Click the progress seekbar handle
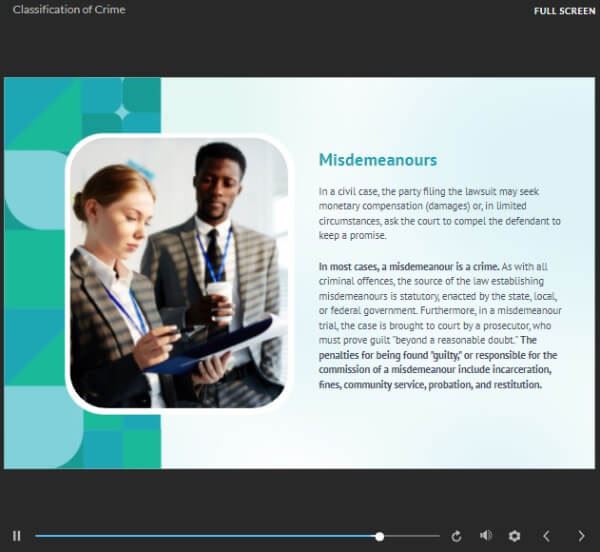 [x=380, y=537]
